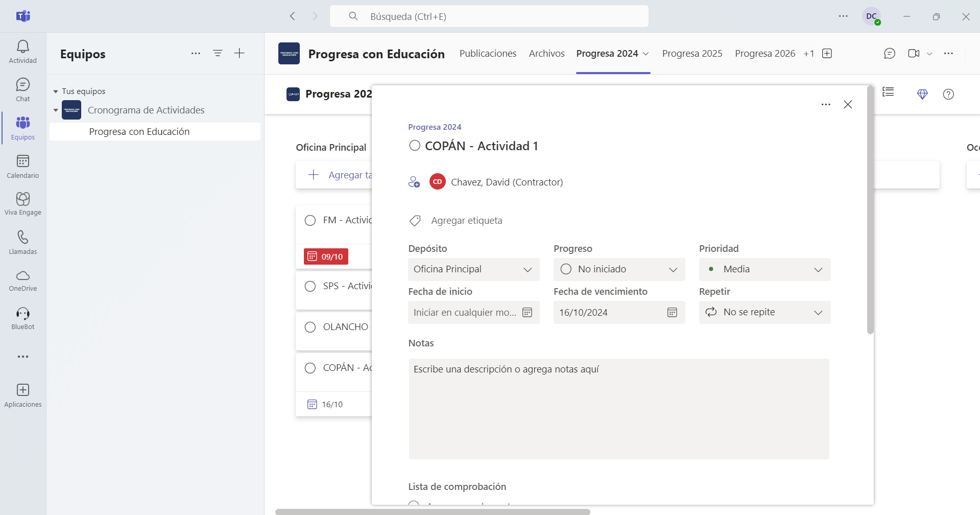Open Equipos more options ellipsis

click(196, 53)
